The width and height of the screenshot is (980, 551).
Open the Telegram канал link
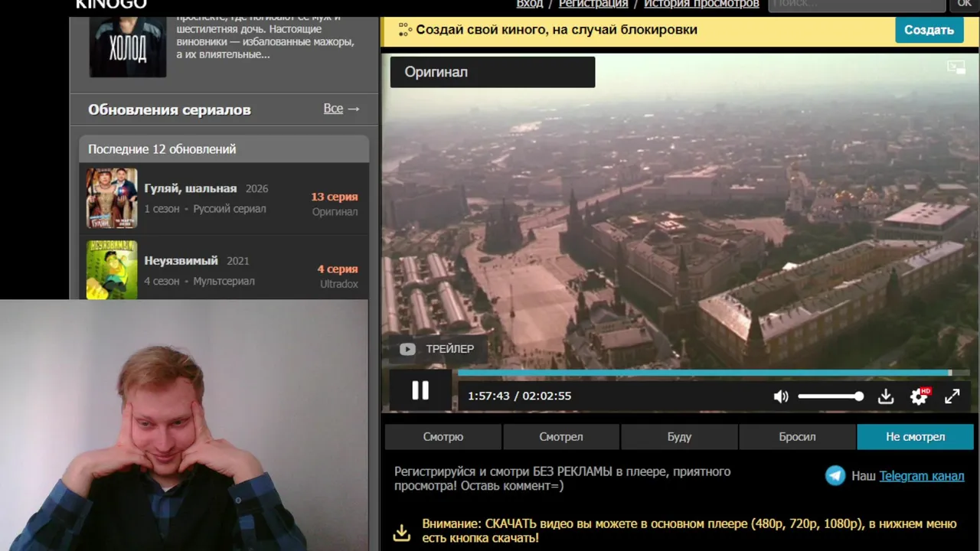[922, 476]
